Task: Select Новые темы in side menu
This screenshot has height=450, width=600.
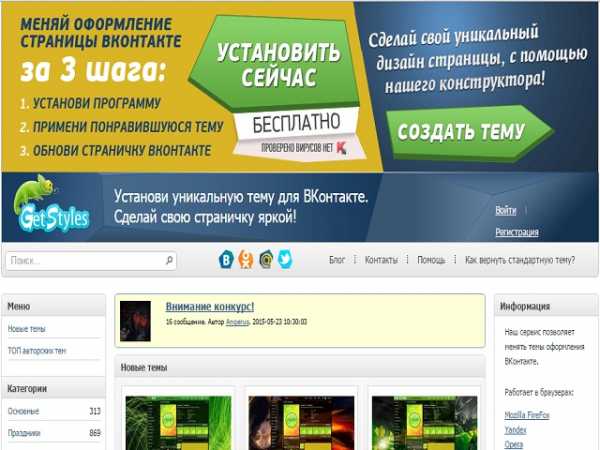Action: [x=26, y=329]
